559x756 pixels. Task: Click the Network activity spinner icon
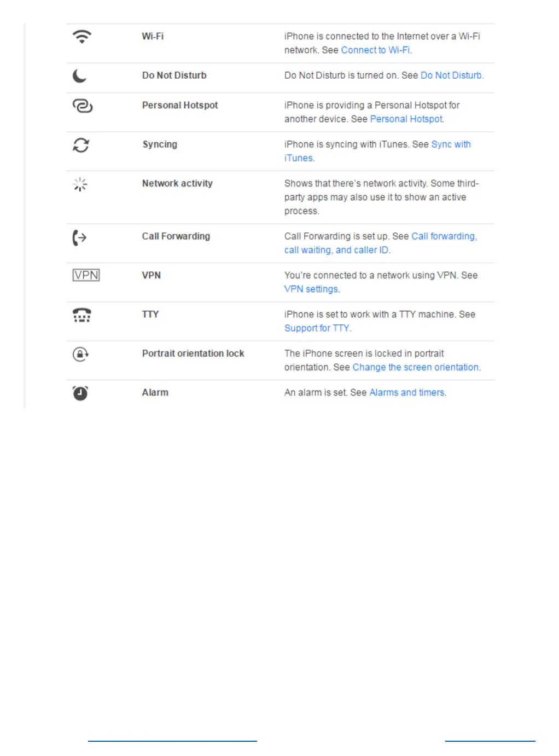80,184
